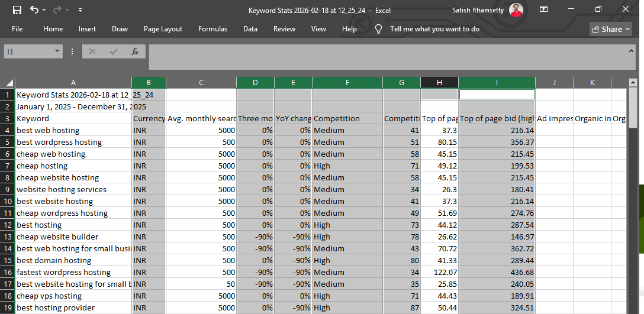Open Ribbon Display Options icon

coord(543,9)
